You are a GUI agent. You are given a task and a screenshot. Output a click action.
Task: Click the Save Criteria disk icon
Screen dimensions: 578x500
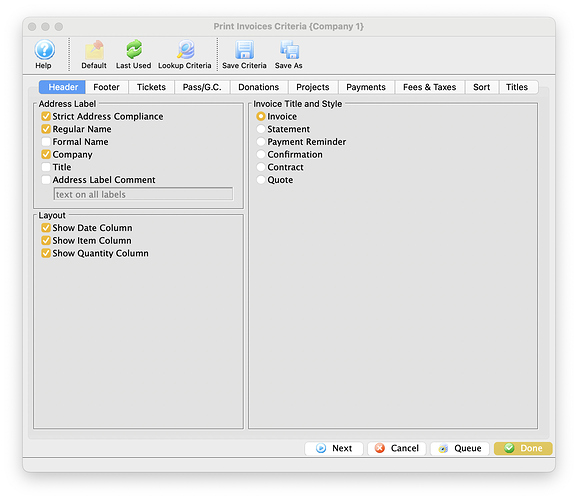pyautogui.click(x=244, y=50)
